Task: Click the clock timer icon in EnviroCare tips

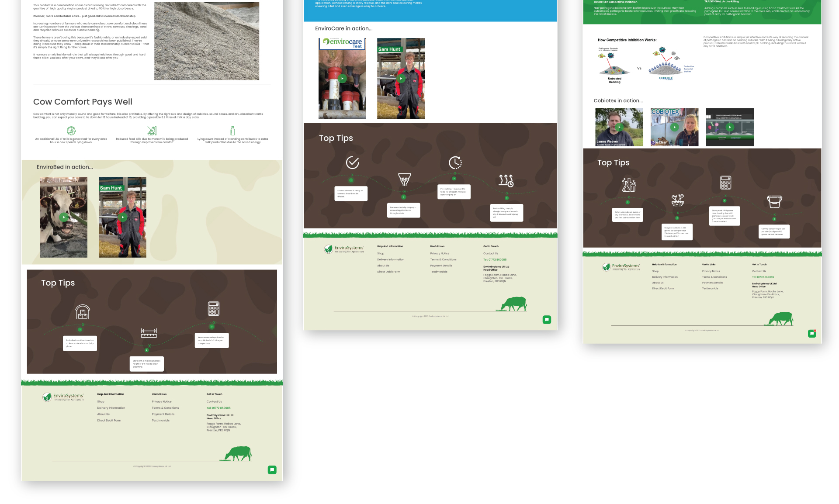Action: point(455,162)
